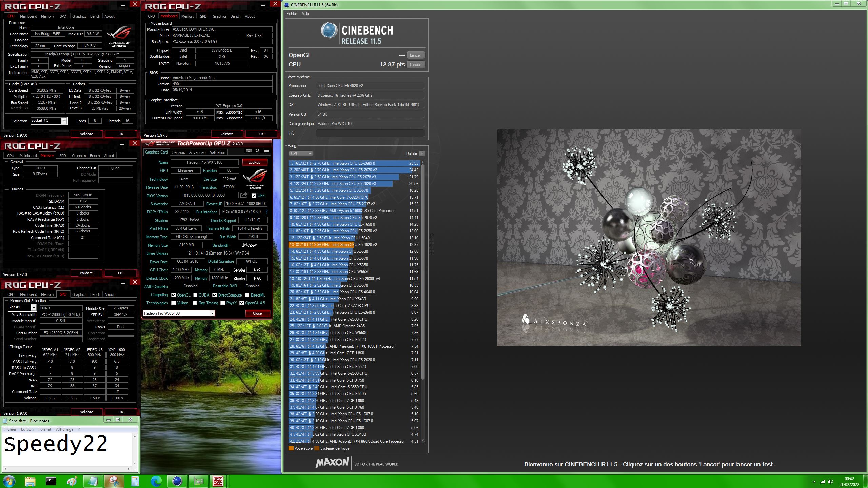The image size is (868, 488).
Task: Click the Lookup button in GPU-Z
Action: (x=254, y=162)
